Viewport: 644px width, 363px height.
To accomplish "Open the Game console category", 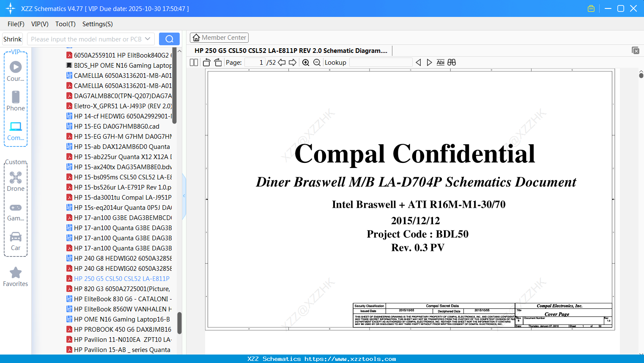I will click(16, 212).
